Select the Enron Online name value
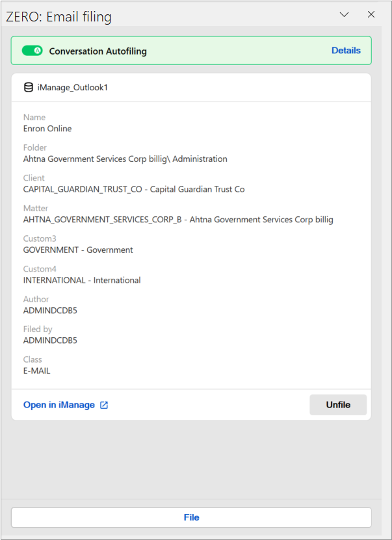 (x=47, y=129)
